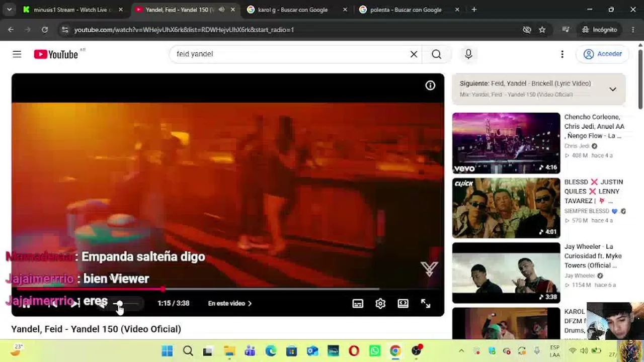Click the 'Jay Wheeler - La Curiosidad' title
This screenshot has width=644, height=362.
(x=593, y=256)
